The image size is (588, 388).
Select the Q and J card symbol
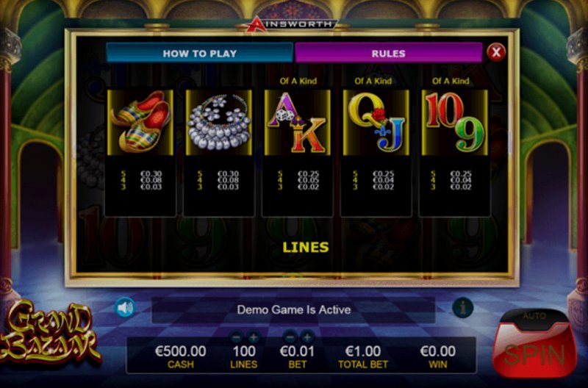pyautogui.click(x=376, y=122)
